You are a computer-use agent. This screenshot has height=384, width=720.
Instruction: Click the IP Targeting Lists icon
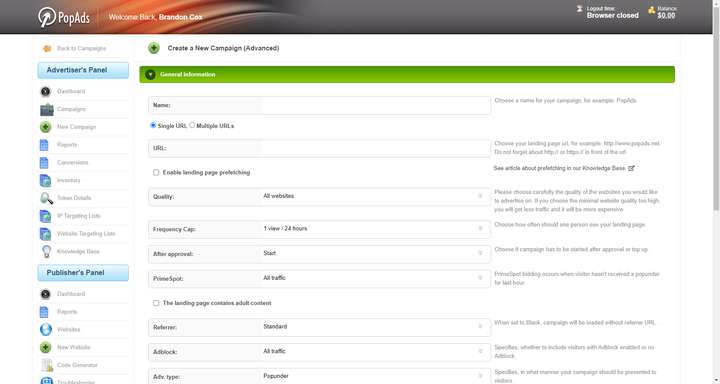coord(45,216)
